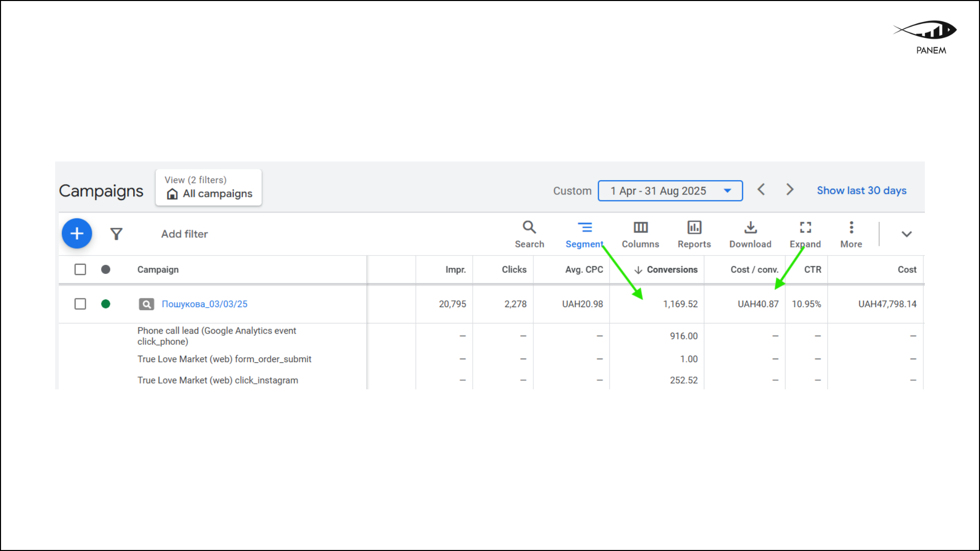Switch to the Segment tab

pyautogui.click(x=585, y=234)
